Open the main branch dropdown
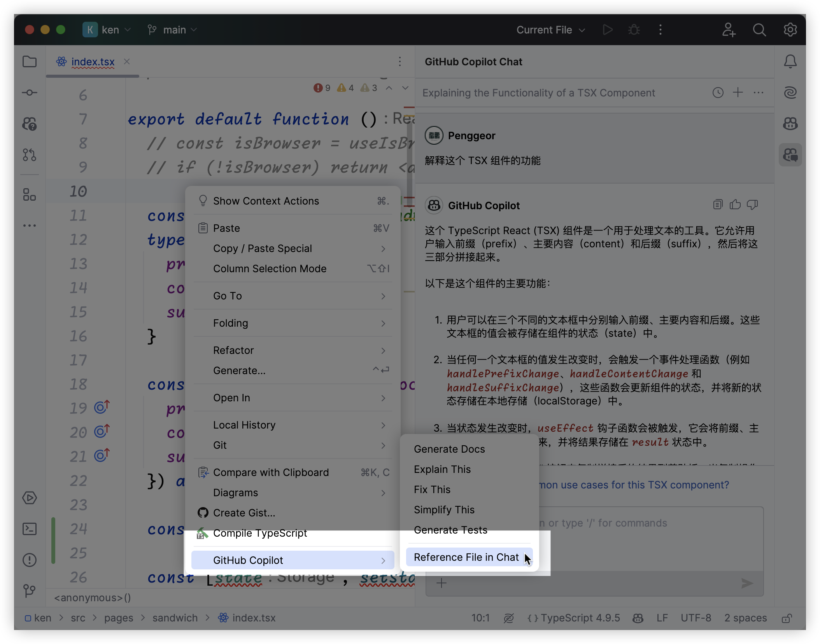Image resolution: width=820 pixels, height=644 pixels. (172, 30)
